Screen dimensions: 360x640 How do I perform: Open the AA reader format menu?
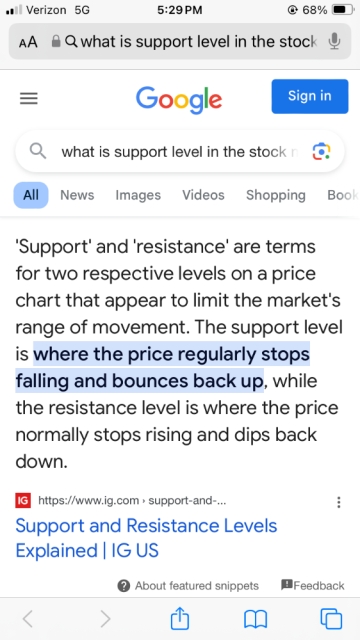(28, 42)
